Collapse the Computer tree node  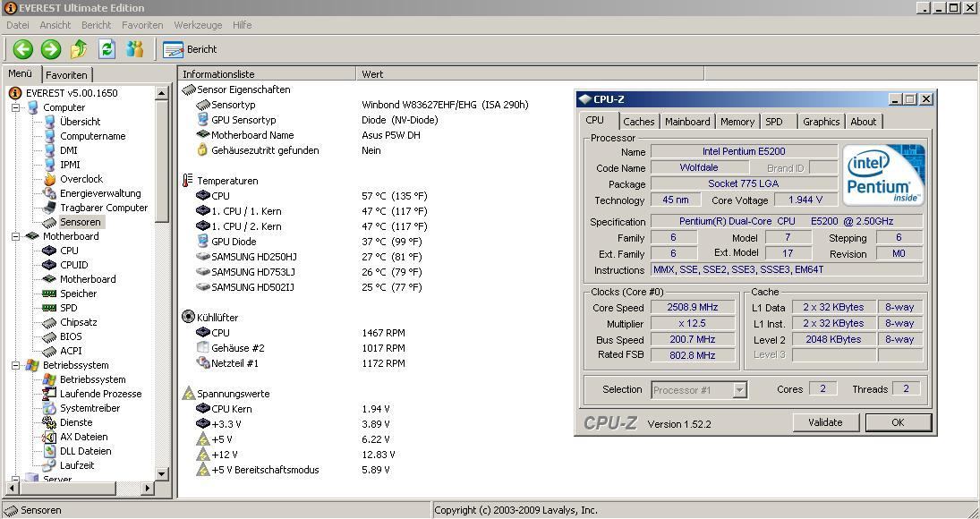pos(15,107)
